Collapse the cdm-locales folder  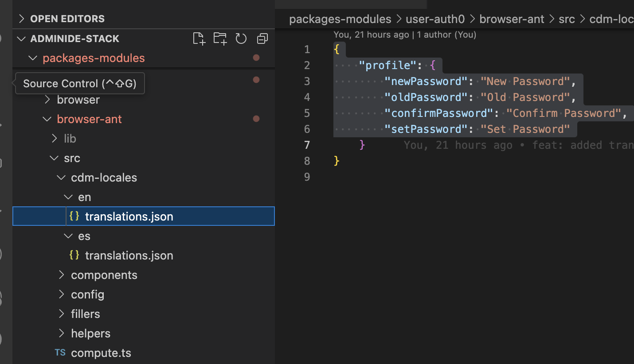click(x=61, y=178)
